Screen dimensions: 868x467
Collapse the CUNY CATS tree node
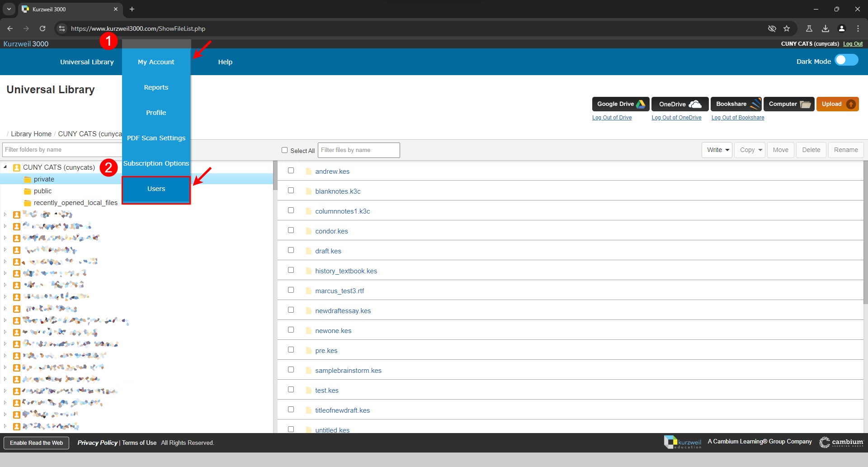[x=5, y=167]
